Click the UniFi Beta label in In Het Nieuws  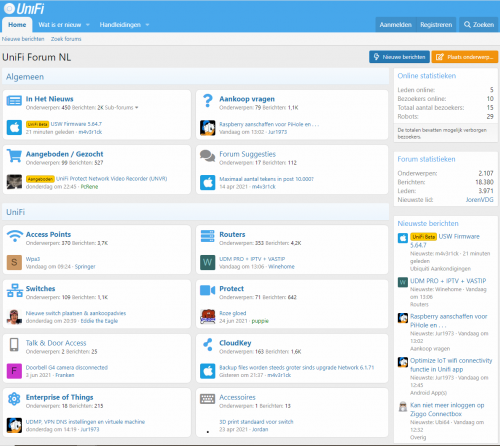pyautogui.click(x=37, y=124)
